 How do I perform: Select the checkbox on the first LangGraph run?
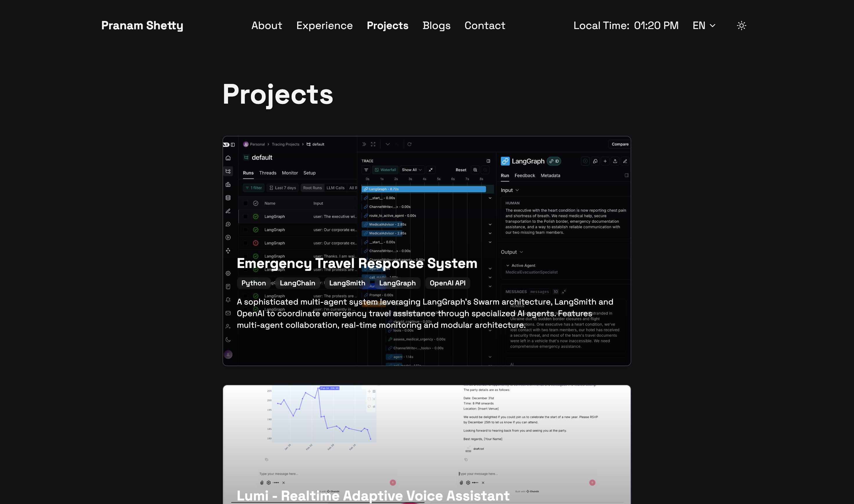coord(245,216)
